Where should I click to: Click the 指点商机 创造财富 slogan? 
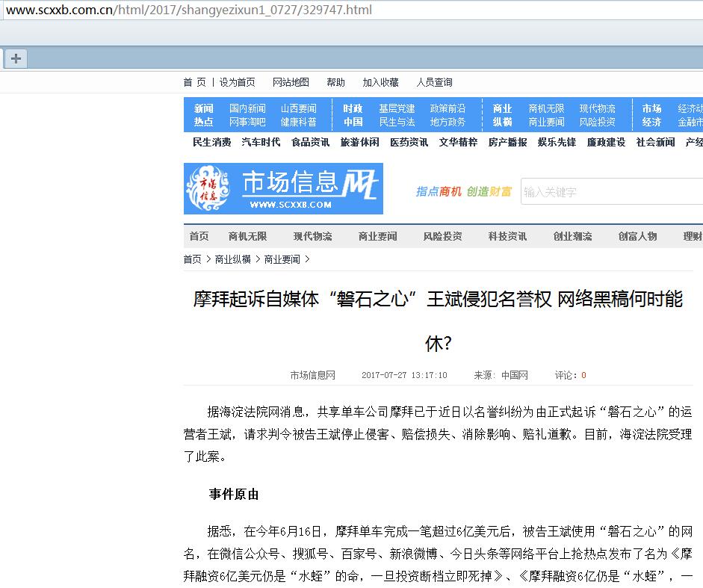(x=464, y=191)
